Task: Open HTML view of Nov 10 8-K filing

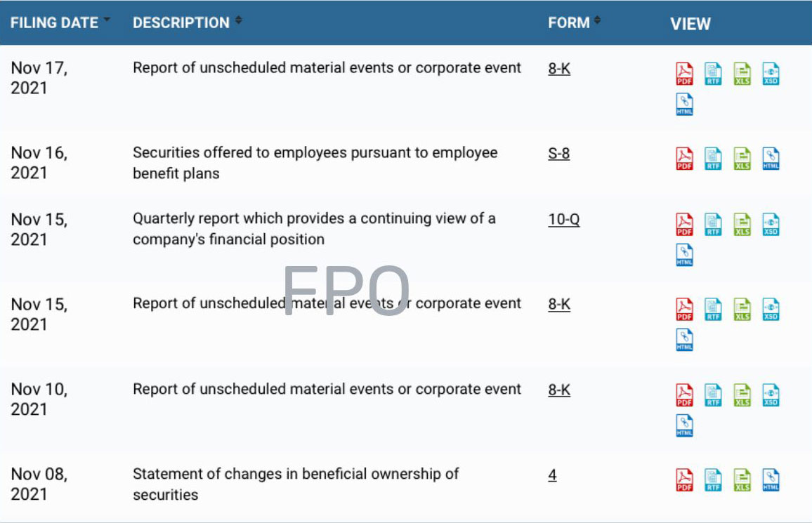Action: pos(684,425)
